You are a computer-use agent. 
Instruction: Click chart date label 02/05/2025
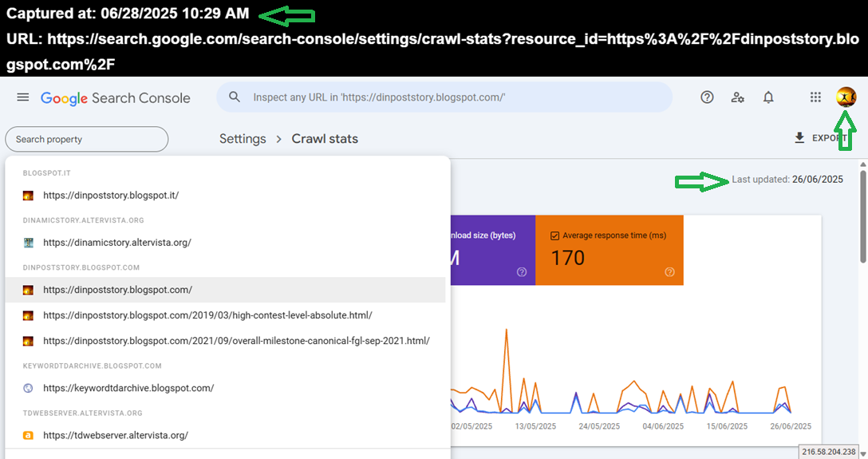(x=471, y=426)
